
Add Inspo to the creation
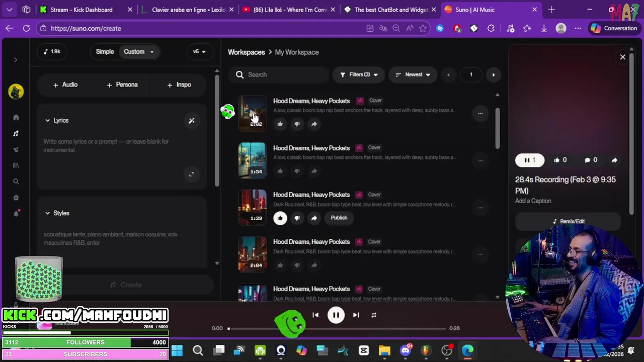click(179, 84)
